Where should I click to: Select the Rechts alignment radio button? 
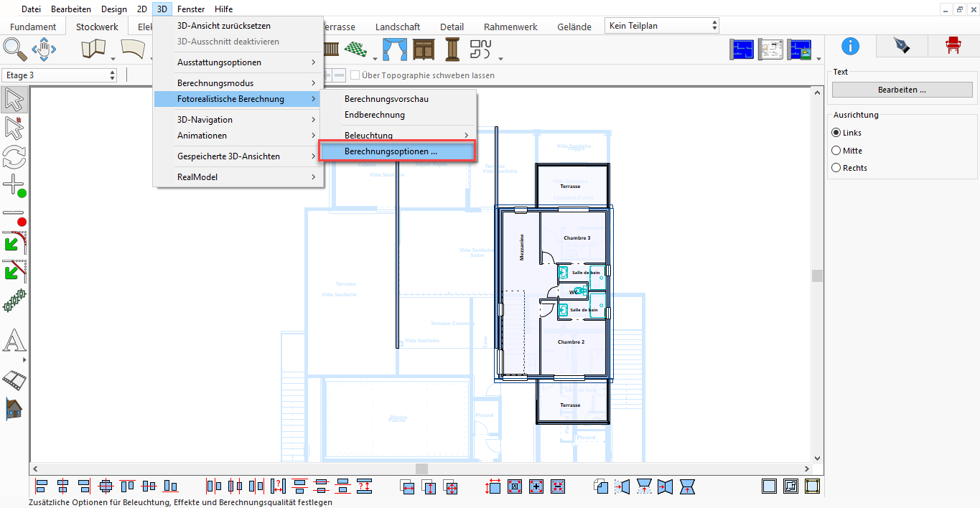[836, 168]
